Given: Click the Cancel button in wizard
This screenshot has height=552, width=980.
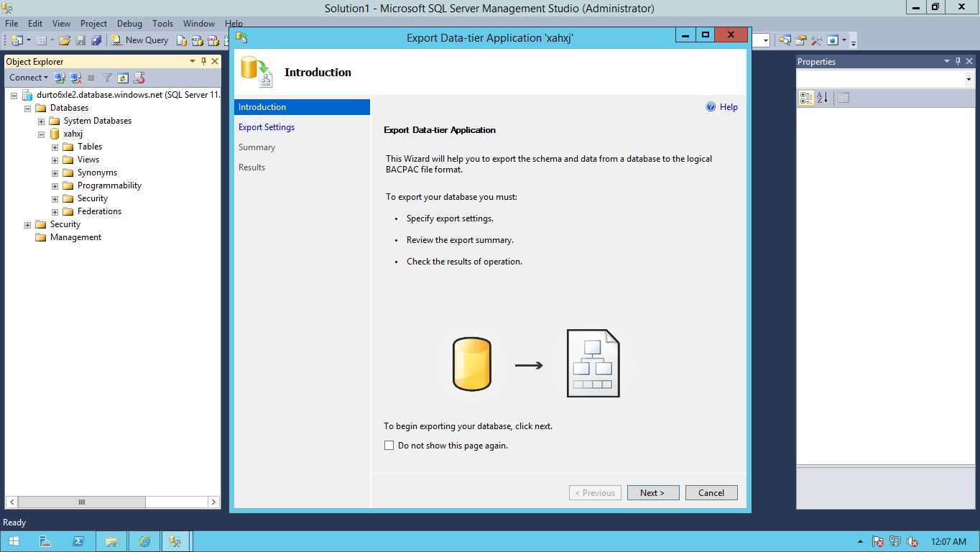Looking at the screenshot, I should 711,492.
